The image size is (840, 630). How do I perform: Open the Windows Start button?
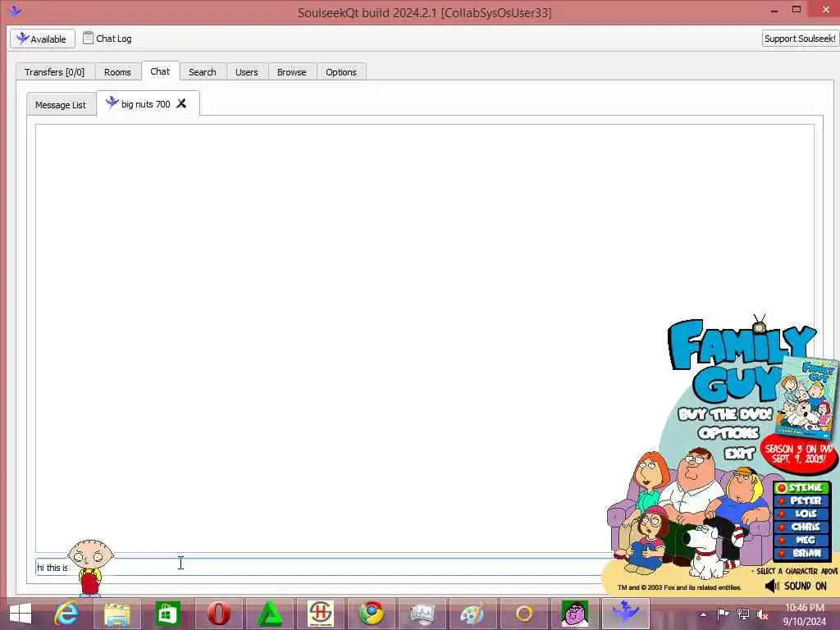click(21, 614)
